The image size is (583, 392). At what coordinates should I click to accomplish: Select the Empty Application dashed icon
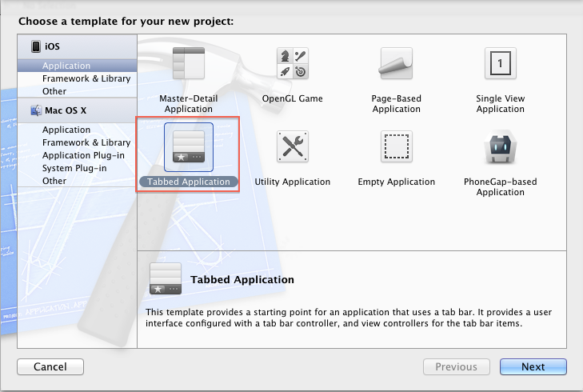pyautogui.click(x=397, y=146)
